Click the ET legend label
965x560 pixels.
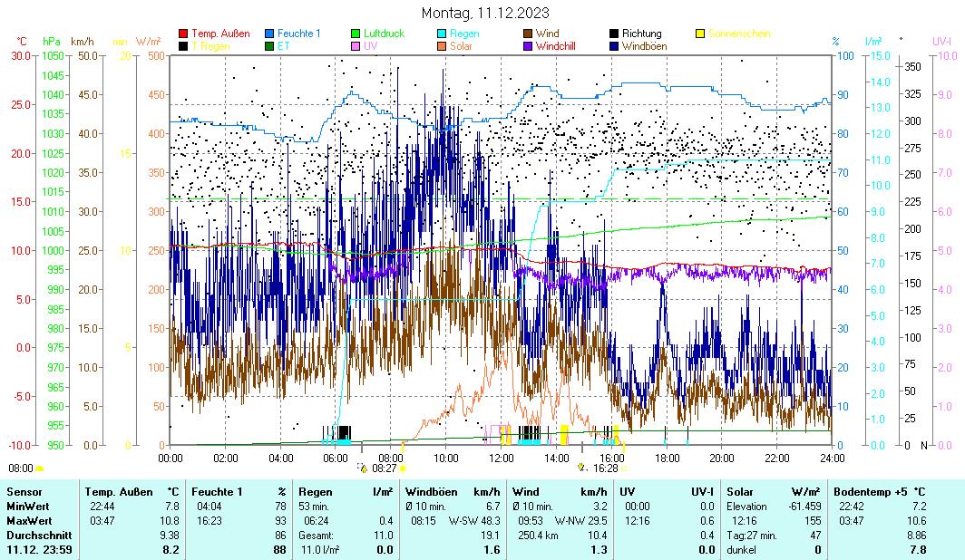[x=284, y=45]
